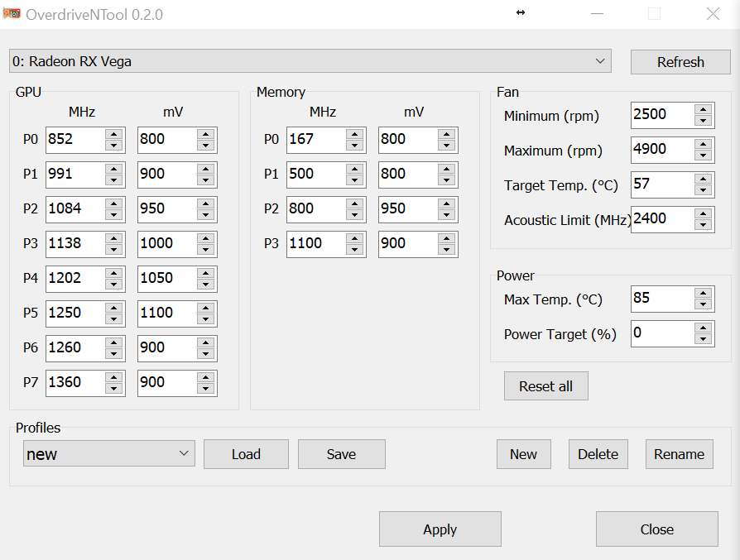This screenshot has width=740, height=560.
Task: Decrease GPU P7 mV with down arrow
Action: coord(206,388)
